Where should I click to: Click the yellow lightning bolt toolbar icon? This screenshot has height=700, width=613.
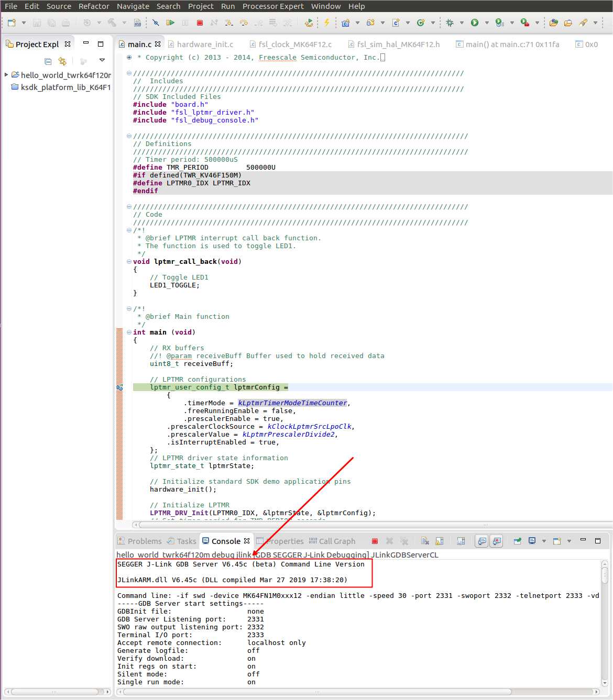coord(326,23)
